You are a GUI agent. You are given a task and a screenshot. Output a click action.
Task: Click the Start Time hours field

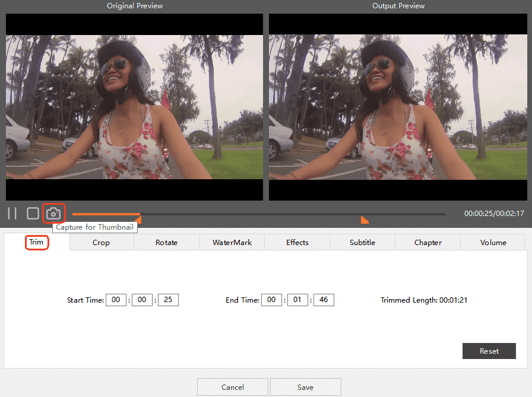[x=116, y=300]
